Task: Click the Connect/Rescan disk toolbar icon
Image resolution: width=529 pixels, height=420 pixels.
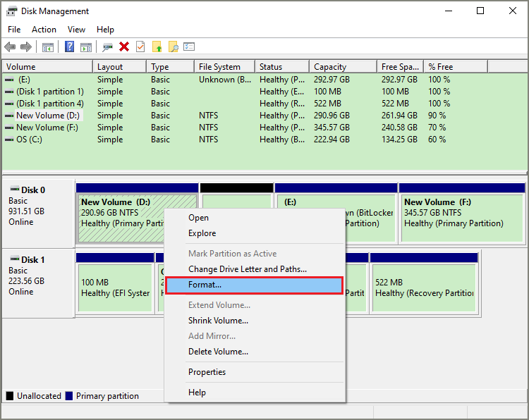Action: coord(107,47)
